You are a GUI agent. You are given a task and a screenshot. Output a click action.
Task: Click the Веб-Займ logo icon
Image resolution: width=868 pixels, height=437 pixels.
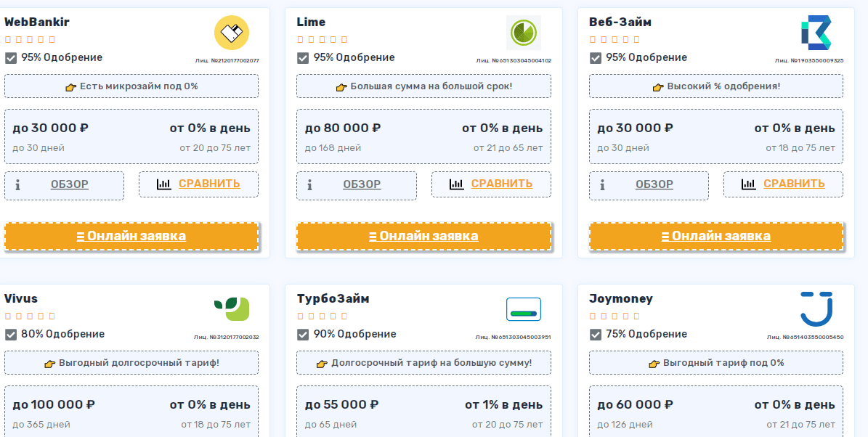816,33
